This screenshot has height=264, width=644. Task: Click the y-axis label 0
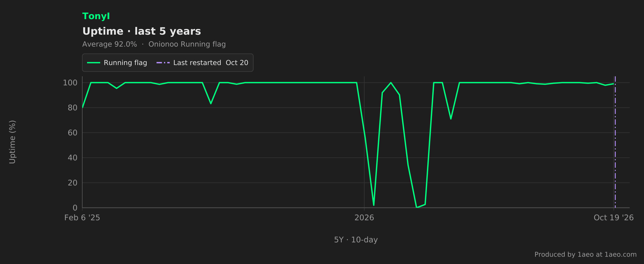click(x=75, y=208)
